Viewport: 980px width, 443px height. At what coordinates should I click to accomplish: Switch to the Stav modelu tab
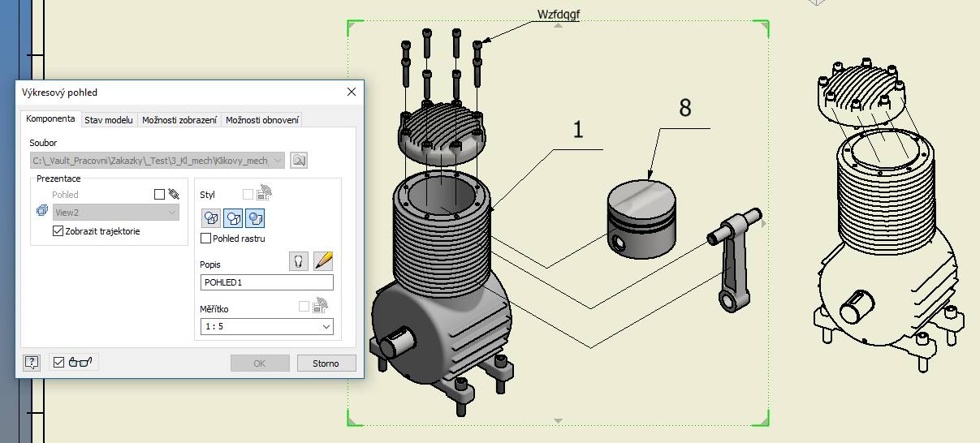[x=109, y=120]
